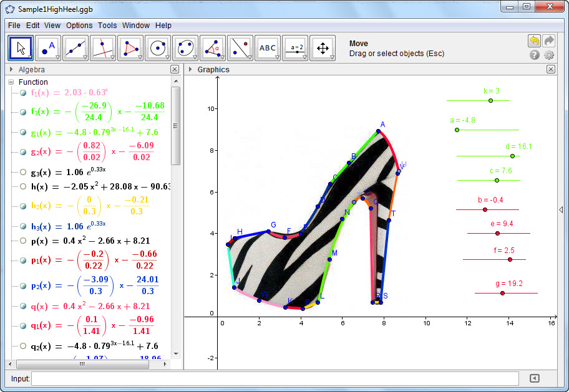Hide function f1(x) via its visibility circle
The width and height of the screenshot is (569, 392).
click(23, 93)
